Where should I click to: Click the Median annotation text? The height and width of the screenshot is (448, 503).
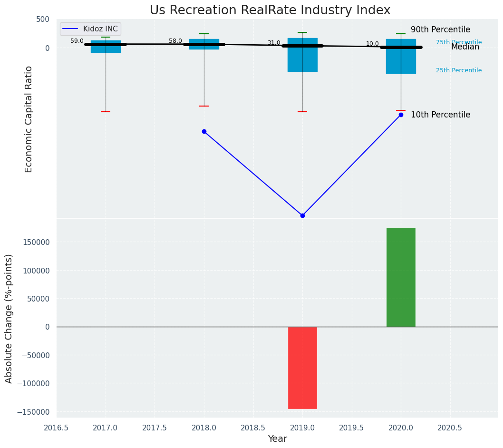click(x=465, y=47)
